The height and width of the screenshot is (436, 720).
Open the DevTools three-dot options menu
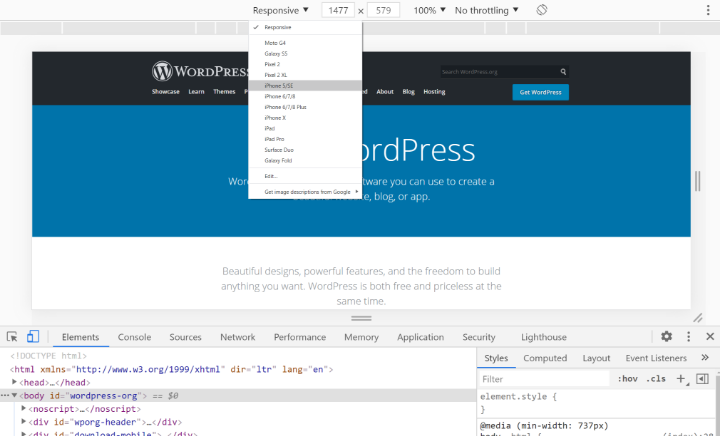[x=688, y=337]
